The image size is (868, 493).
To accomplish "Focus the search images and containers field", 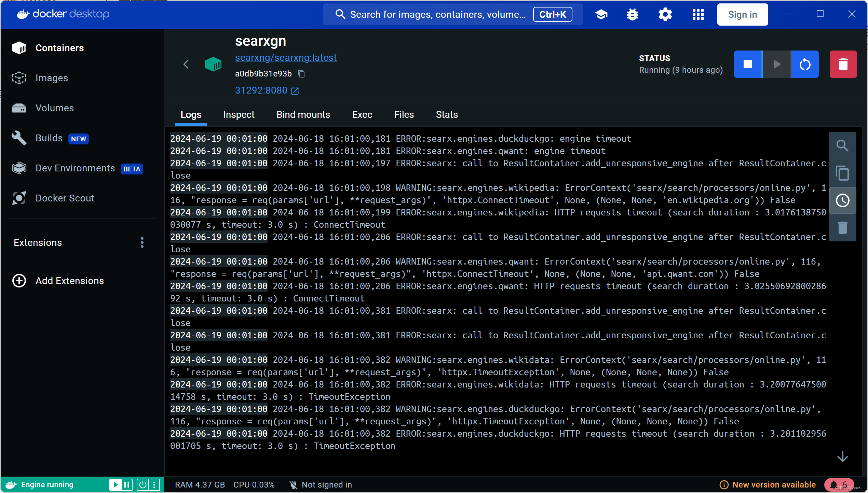I will click(453, 14).
